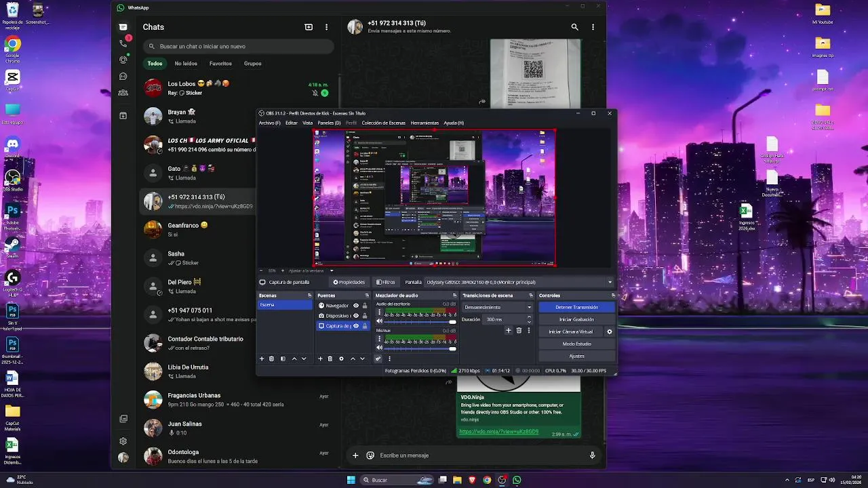
Task: Add a new scene in OBS Escenas panel
Action: pos(262,359)
